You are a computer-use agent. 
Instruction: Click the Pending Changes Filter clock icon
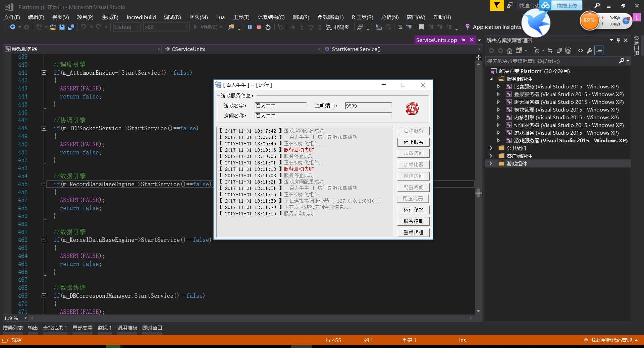coord(537,51)
